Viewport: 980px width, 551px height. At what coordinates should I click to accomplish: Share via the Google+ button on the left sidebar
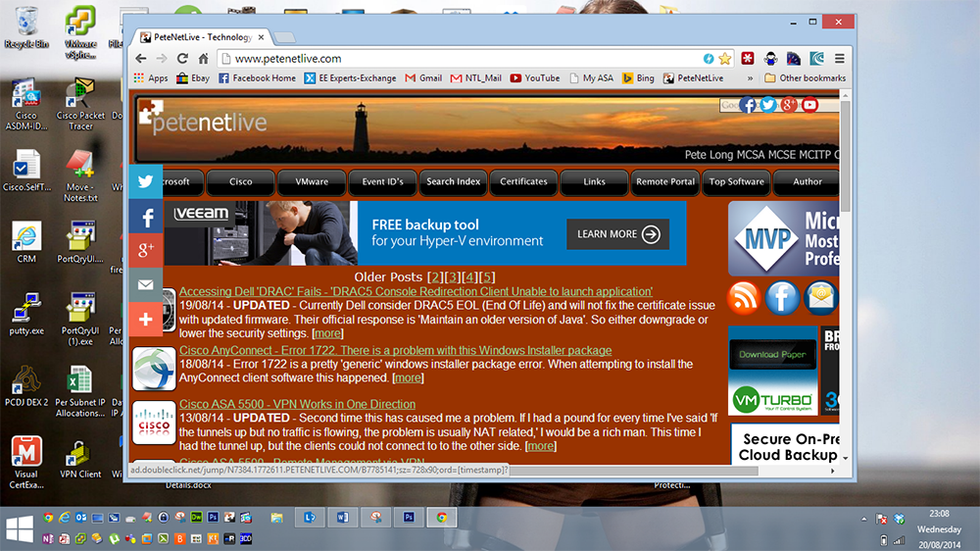146,251
